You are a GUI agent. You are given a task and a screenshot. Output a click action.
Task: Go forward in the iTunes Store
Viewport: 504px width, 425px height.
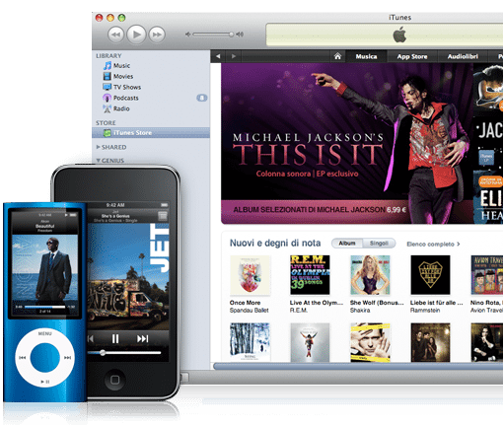(234, 56)
